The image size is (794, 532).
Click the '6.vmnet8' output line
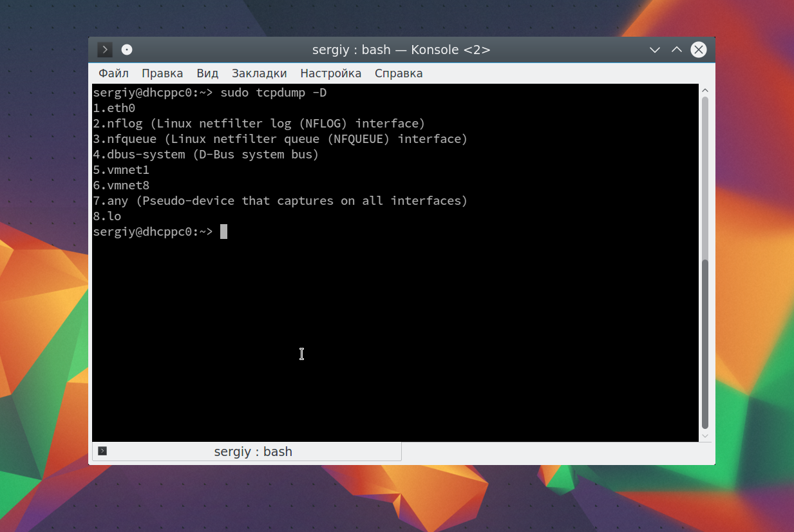(x=121, y=185)
